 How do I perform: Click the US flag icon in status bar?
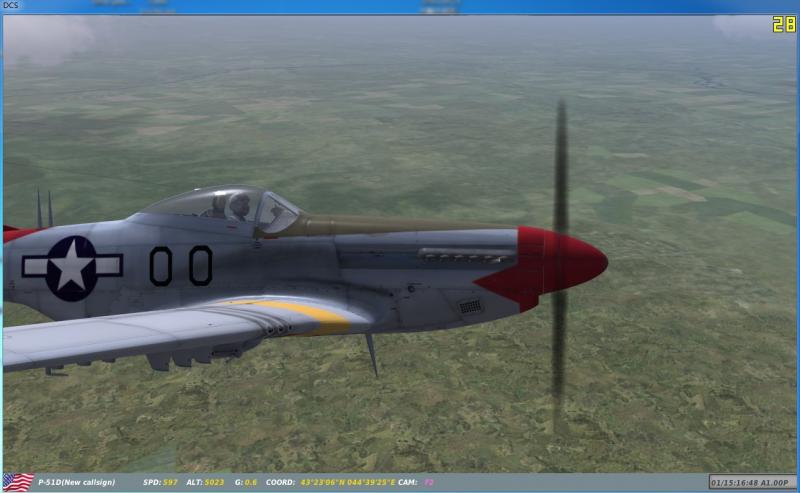pyautogui.click(x=17, y=482)
